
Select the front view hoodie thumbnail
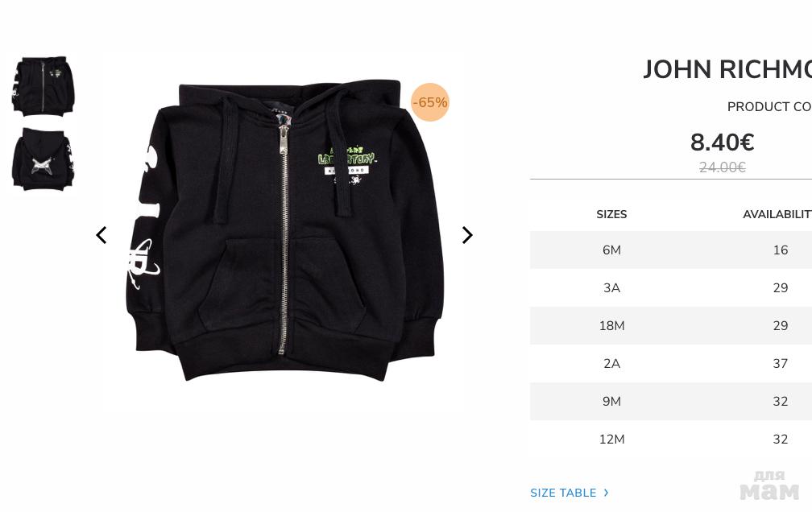click(x=43, y=85)
